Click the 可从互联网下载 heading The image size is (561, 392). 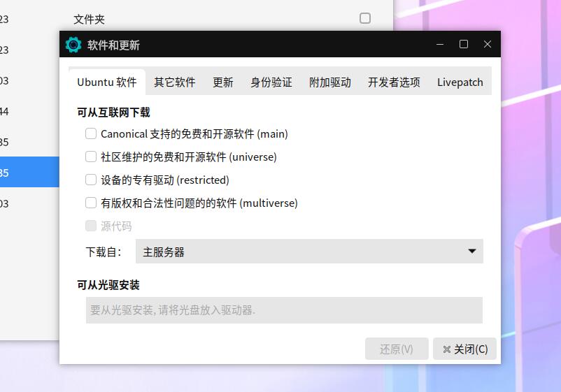coord(113,112)
